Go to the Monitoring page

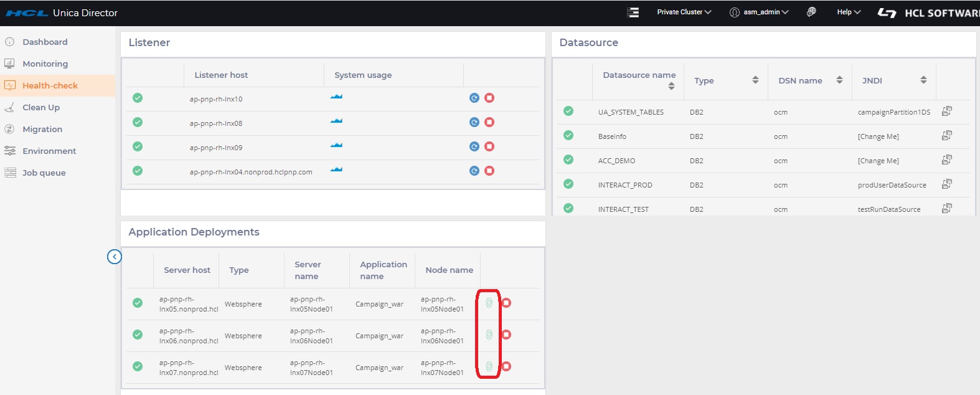(x=45, y=64)
